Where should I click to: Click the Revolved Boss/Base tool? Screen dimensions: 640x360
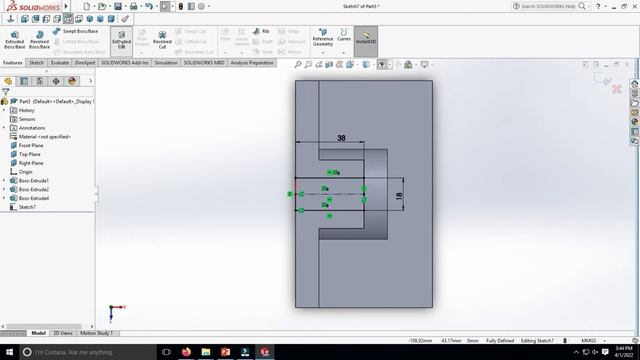[x=39, y=40]
